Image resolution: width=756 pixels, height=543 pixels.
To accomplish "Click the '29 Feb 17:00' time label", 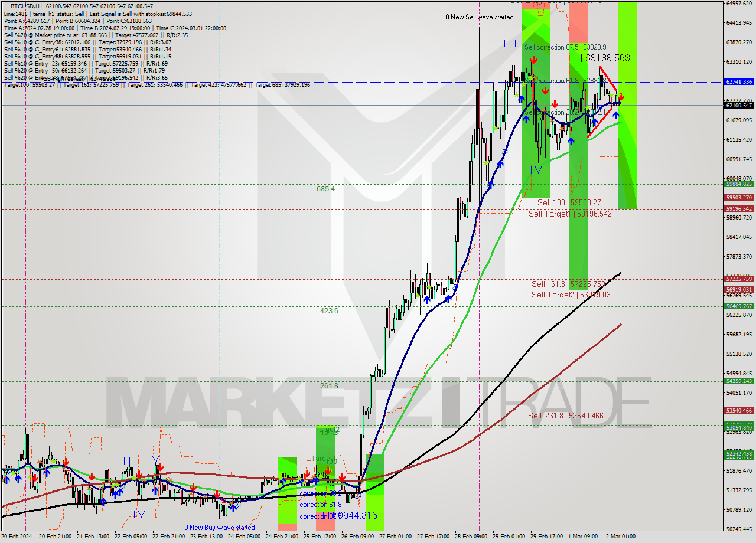I will coord(546,537).
